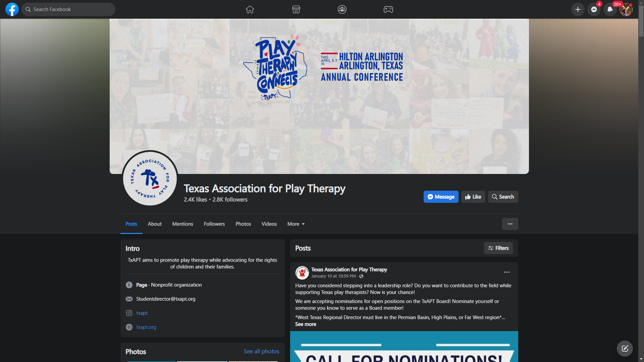644x362 pixels.
Task: Click the Search Facebook input field
Action: pos(68,9)
